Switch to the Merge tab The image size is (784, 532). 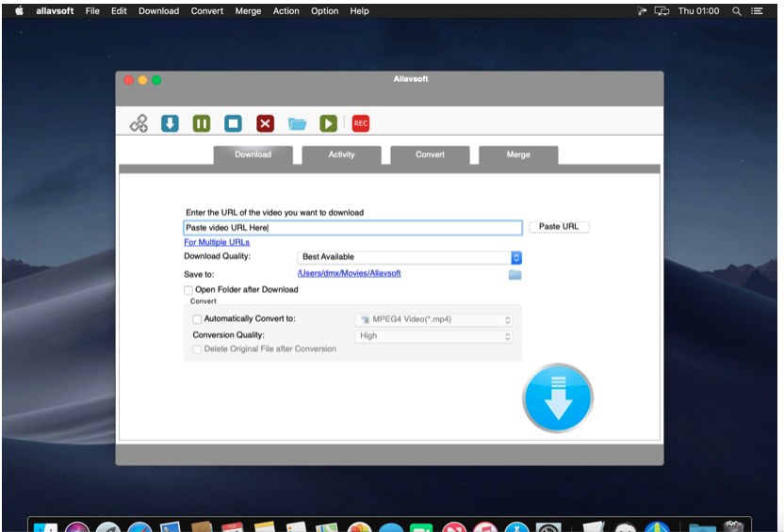518,154
